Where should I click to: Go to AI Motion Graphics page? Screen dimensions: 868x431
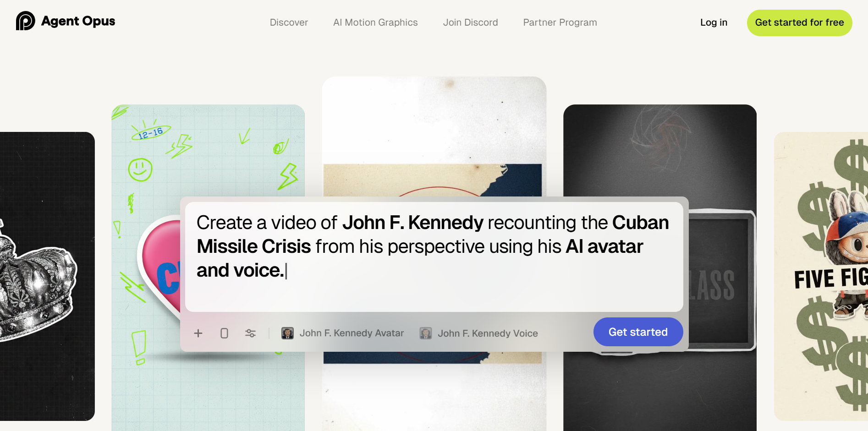375,22
